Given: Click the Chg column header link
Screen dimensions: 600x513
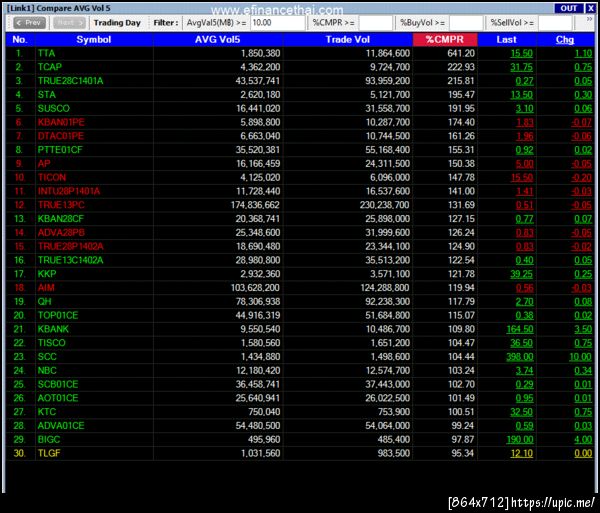Looking at the screenshot, I should click(x=565, y=39).
